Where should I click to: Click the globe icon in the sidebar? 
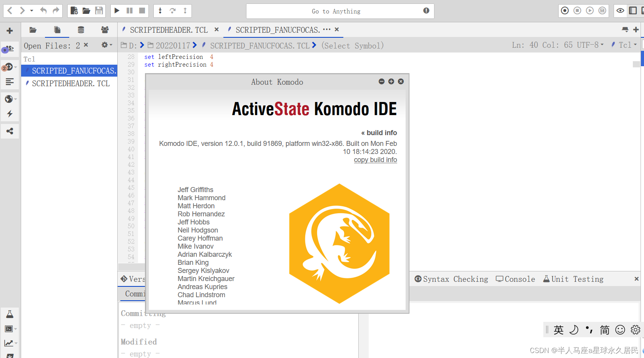tap(9, 99)
